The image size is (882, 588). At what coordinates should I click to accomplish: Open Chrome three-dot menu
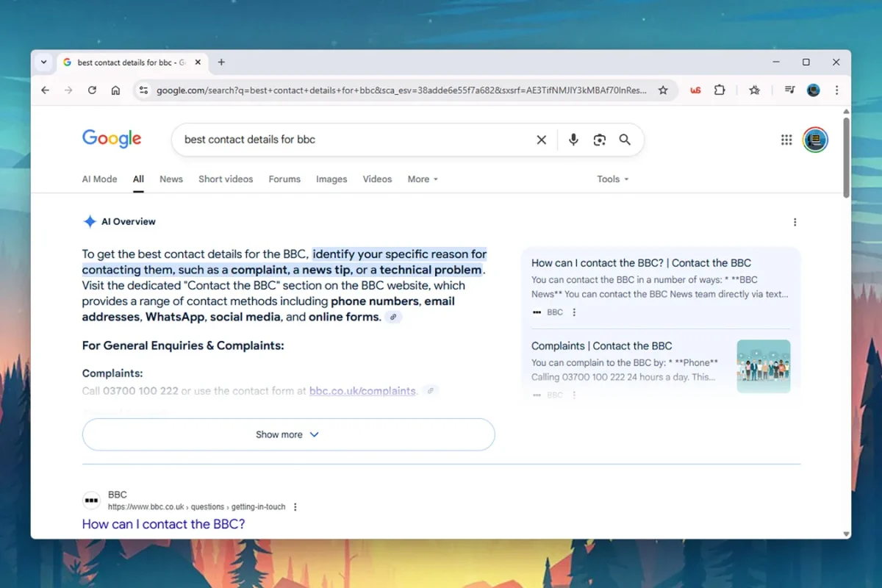point(836,90)
